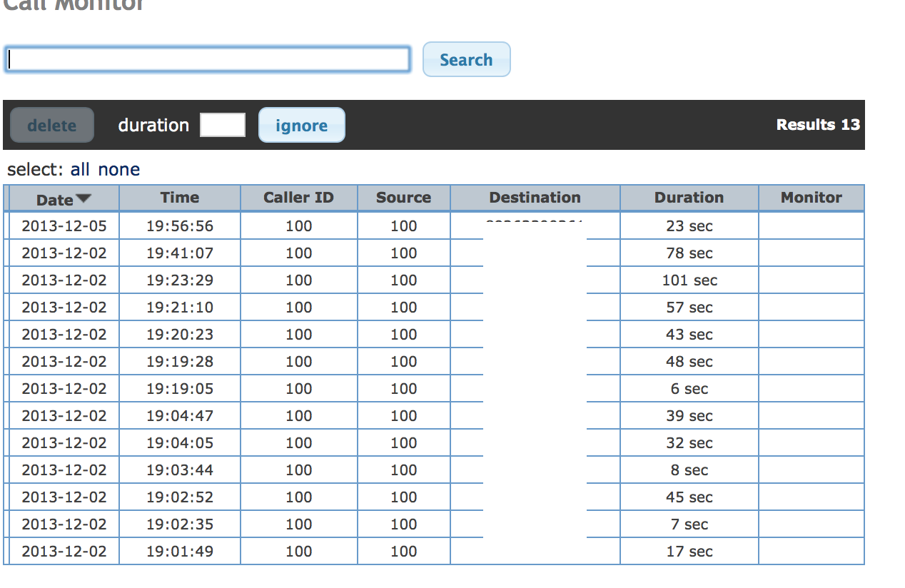This screenshot has width=905, height=588.
Task: Sort by the Time column header
Action: (x=180, y=198)
